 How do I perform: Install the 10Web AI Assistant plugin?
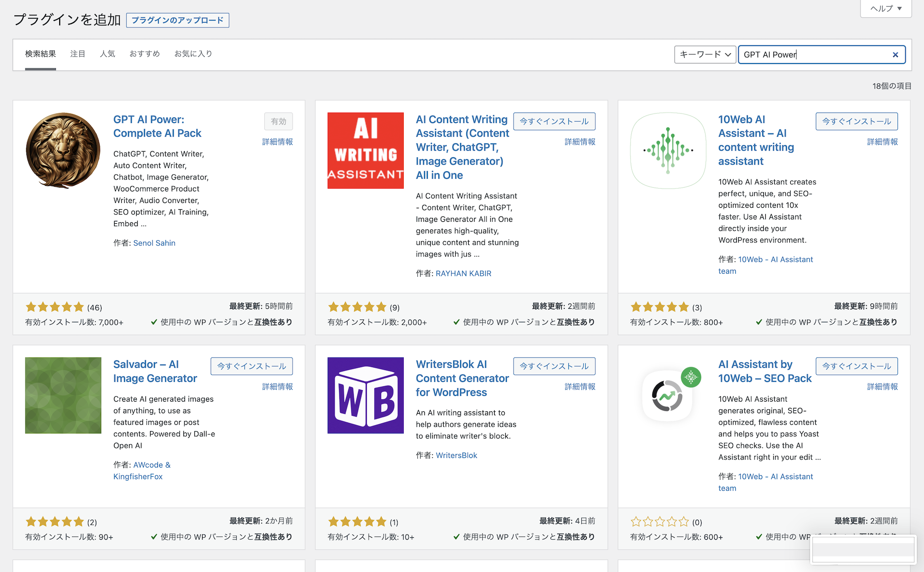[x=856, y=121]
